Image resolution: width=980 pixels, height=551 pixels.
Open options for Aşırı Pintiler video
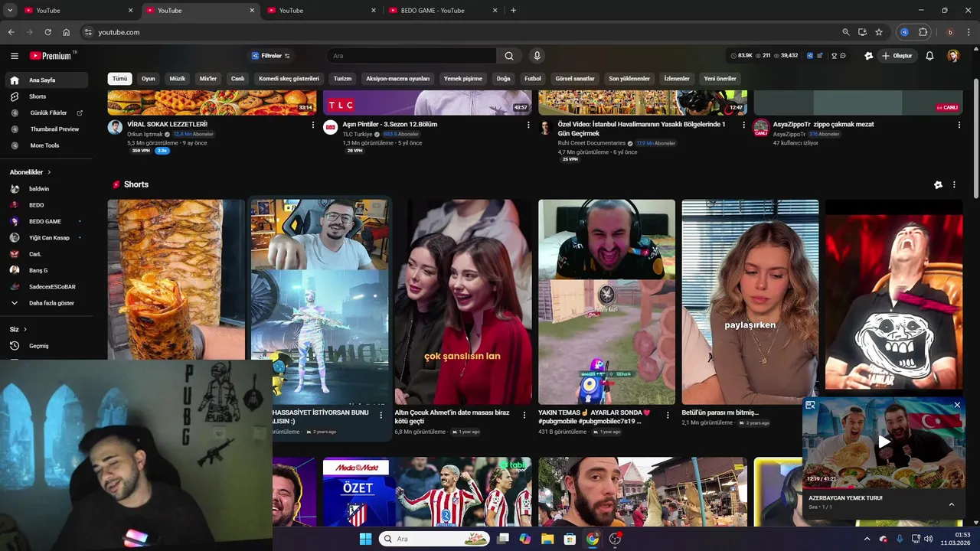point(528,125)
